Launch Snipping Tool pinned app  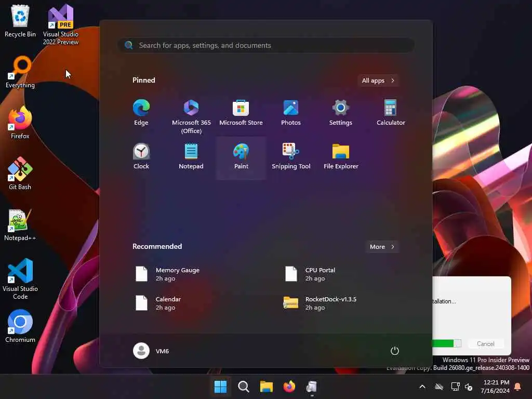pos(291,157)
